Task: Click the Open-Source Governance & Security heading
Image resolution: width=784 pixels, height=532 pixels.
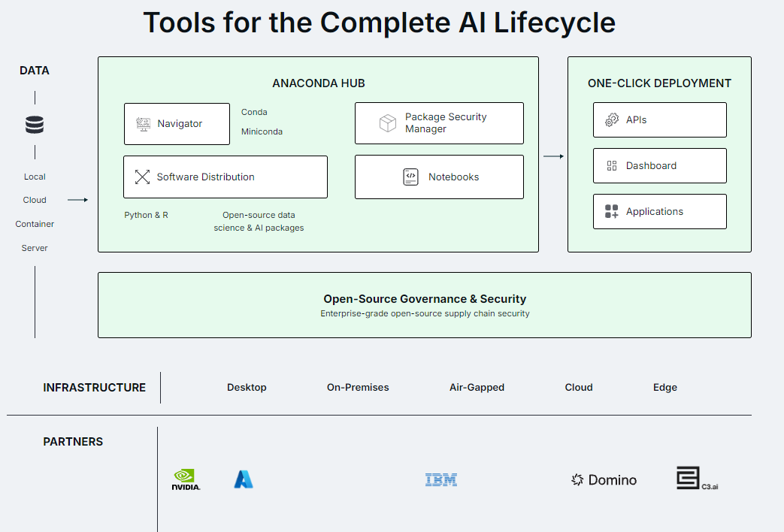Action: pyautogui.click(x=425, y=299)
